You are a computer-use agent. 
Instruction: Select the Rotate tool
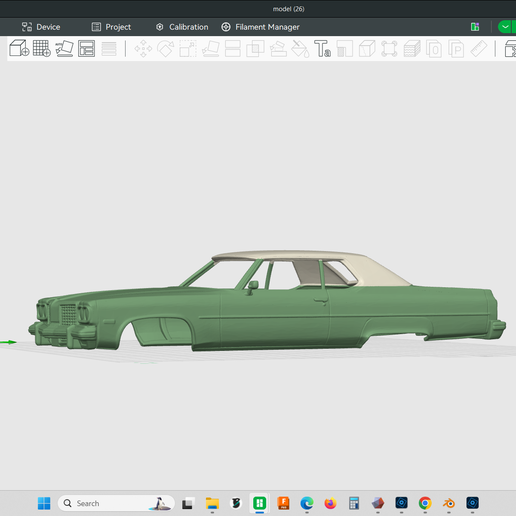pyautogui.click(x=166, y=49)
